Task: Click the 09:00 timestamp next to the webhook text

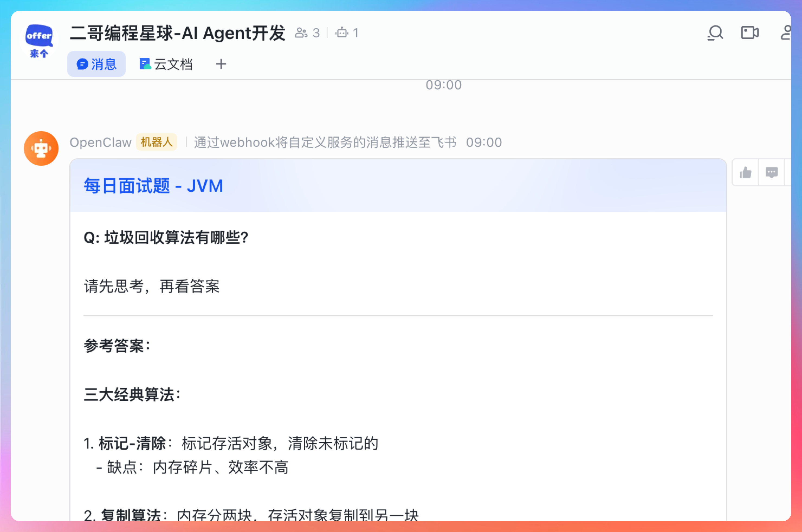Action: [484, 142]
